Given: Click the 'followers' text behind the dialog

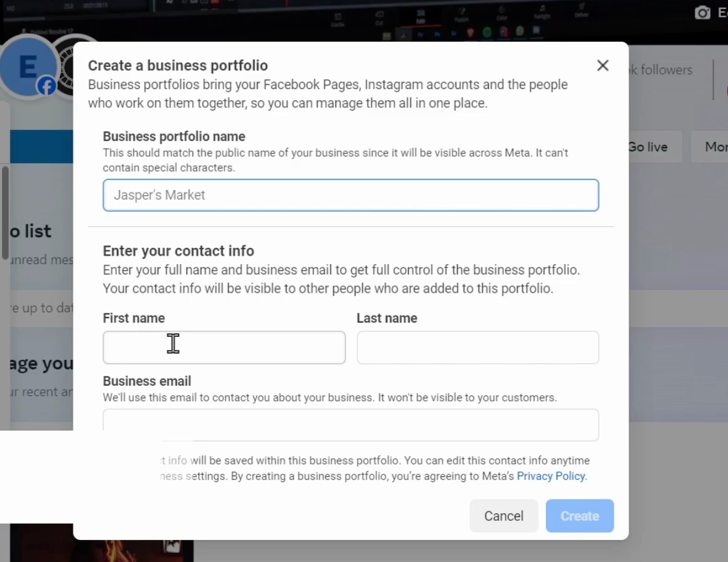Looking at the screenshot, I should coord(666,70).
